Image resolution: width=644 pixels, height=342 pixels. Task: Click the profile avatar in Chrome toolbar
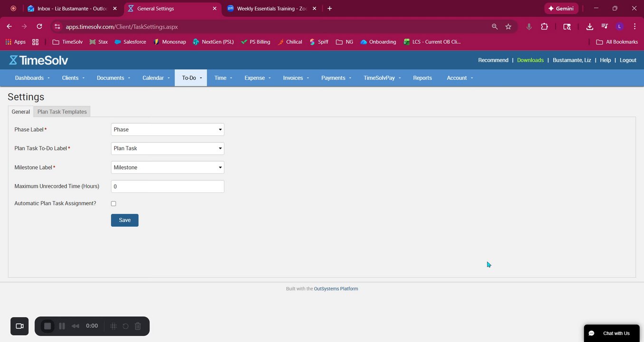pyautogui.click(x=619, y=27)
